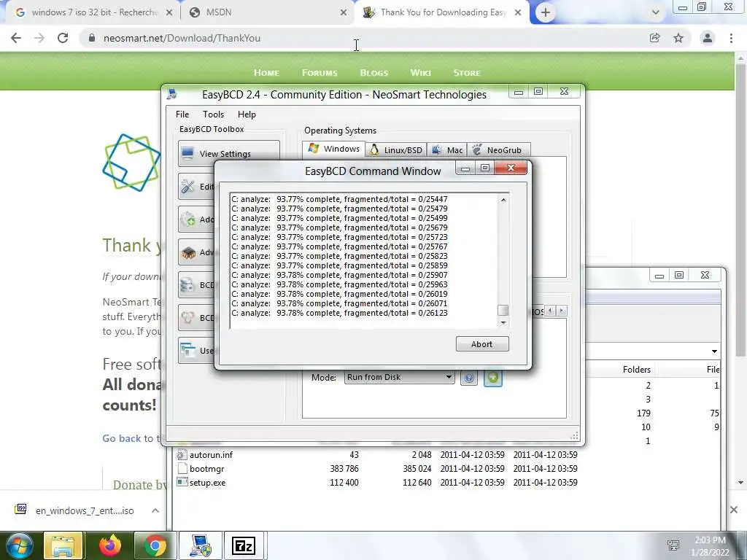Click the Chrome page scrollbar down arrow

click(x=740, y=483)
